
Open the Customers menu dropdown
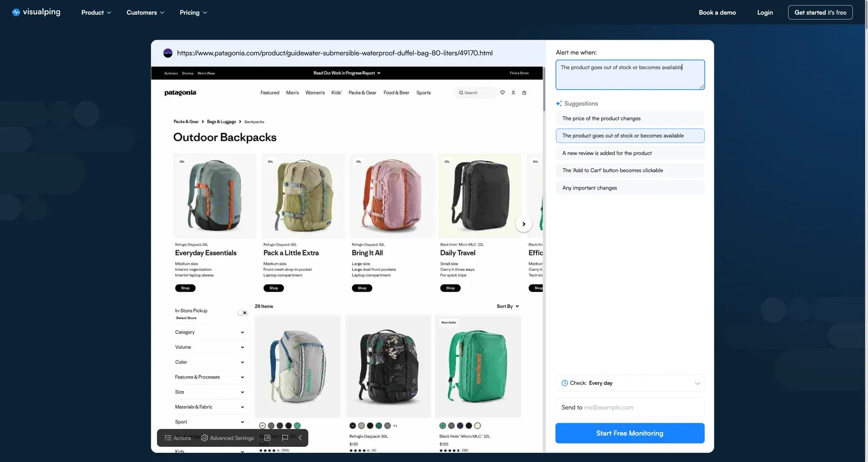click(x=145, y=12)
